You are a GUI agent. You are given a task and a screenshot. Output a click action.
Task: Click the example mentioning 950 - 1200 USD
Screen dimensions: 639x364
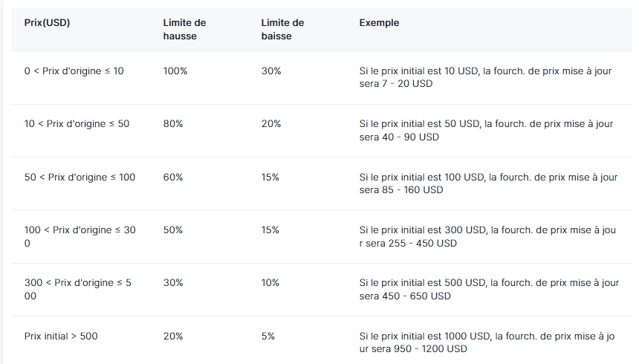[x=487, y=342]
